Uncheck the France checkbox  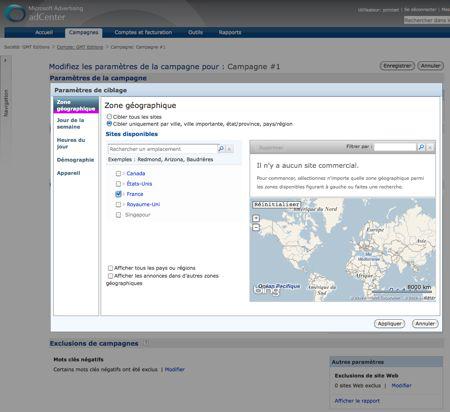point(118,194)
